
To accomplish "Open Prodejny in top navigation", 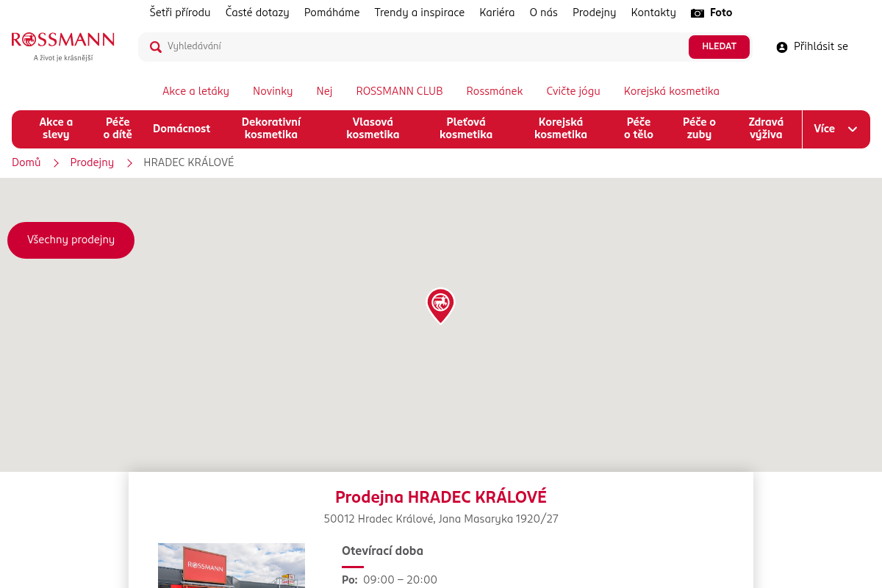I will tap(594, 12).
